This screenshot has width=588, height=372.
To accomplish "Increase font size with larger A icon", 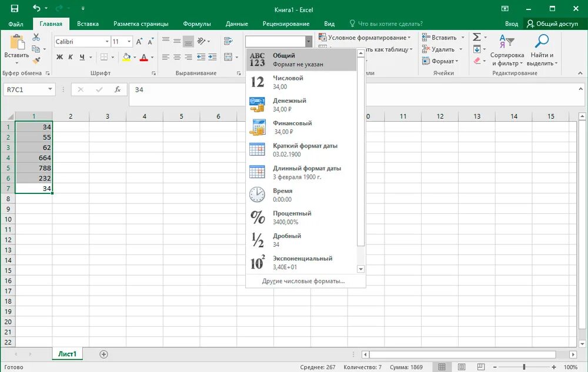I will [139, 42].
